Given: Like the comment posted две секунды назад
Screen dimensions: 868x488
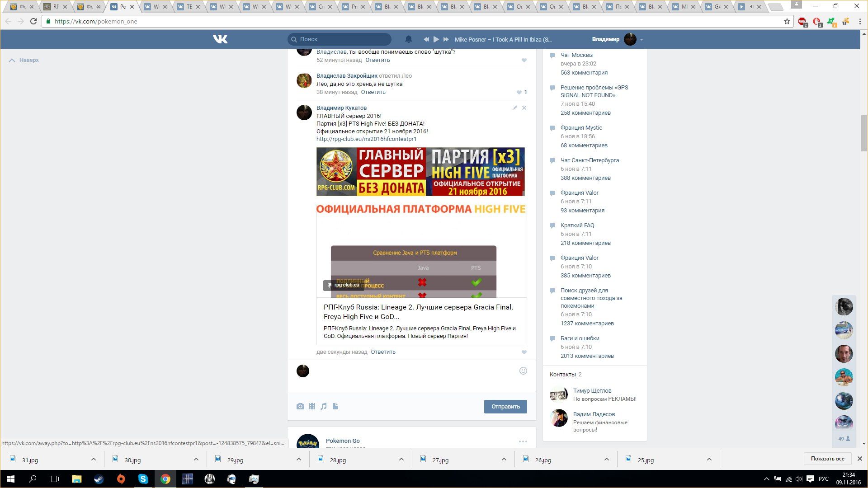Looking at the screenshot, I should click(524, 352).
